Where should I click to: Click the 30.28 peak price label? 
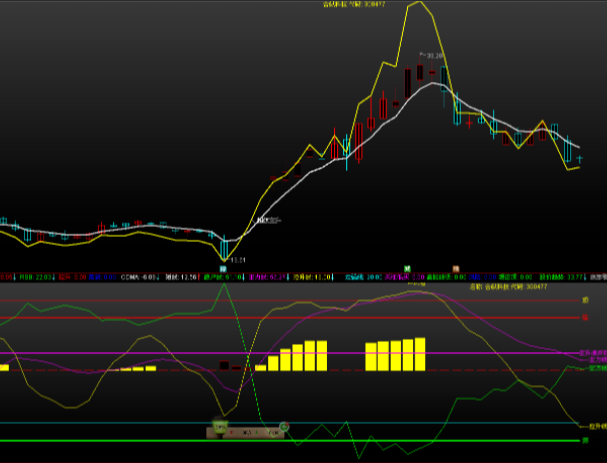pyautogui.click(x=431, y=56)
